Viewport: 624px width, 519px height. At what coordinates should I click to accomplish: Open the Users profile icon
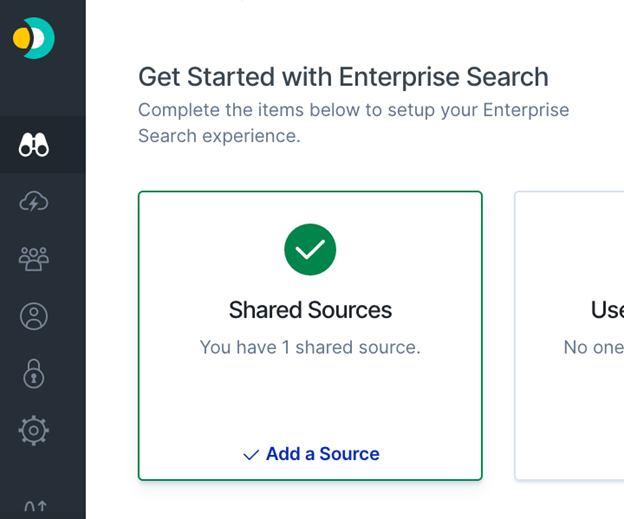[34, 316]
